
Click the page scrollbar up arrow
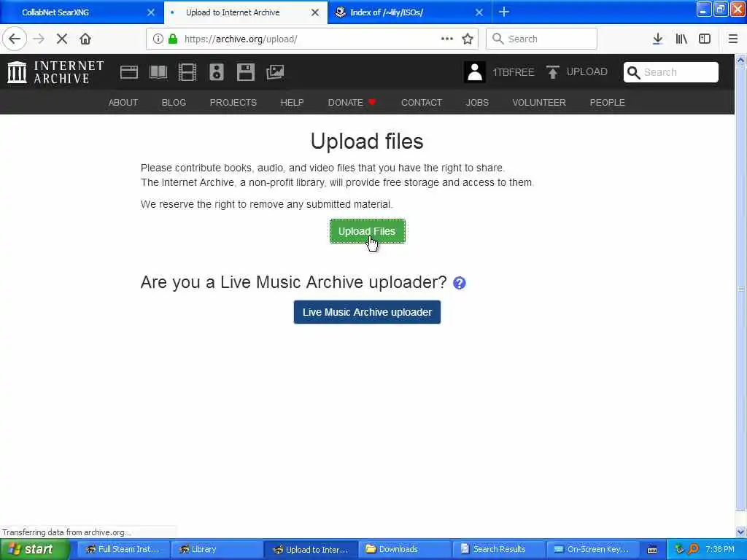pyautogui.click(x=740, y=60)
